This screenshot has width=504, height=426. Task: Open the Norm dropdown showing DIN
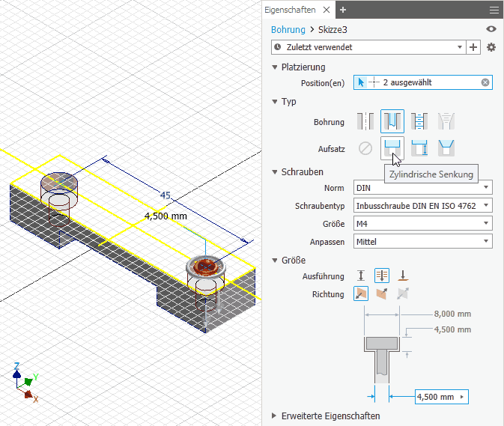tap(422, 187)
